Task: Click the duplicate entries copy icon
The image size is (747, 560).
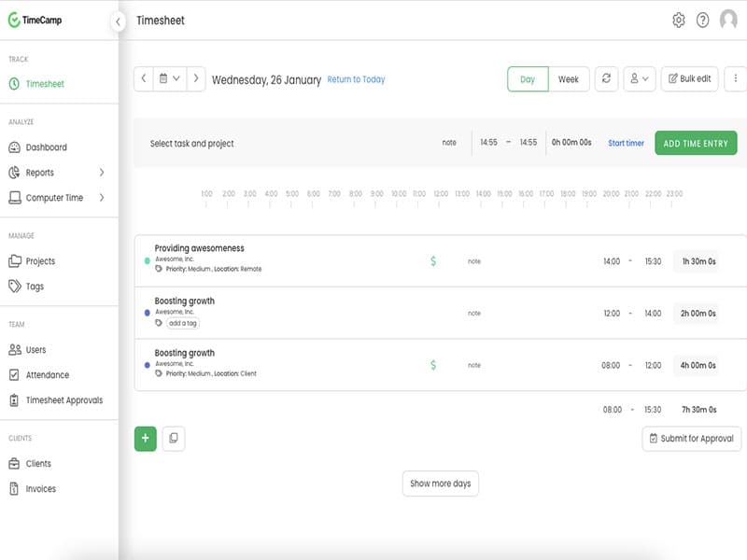Action: 173,438
